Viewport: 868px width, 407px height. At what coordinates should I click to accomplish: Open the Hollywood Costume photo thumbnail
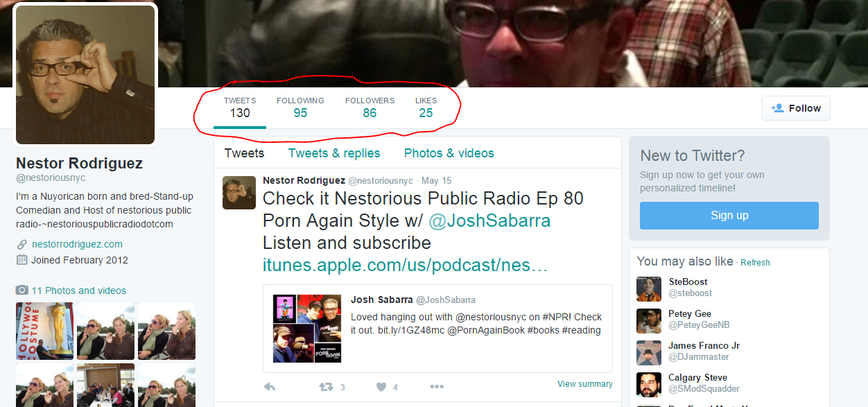click(44, 331)
